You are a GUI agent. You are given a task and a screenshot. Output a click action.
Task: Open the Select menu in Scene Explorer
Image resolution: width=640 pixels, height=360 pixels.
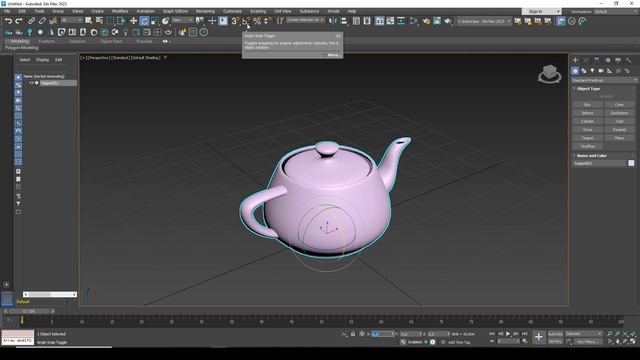pyautogui.click(x=24, y=60)
